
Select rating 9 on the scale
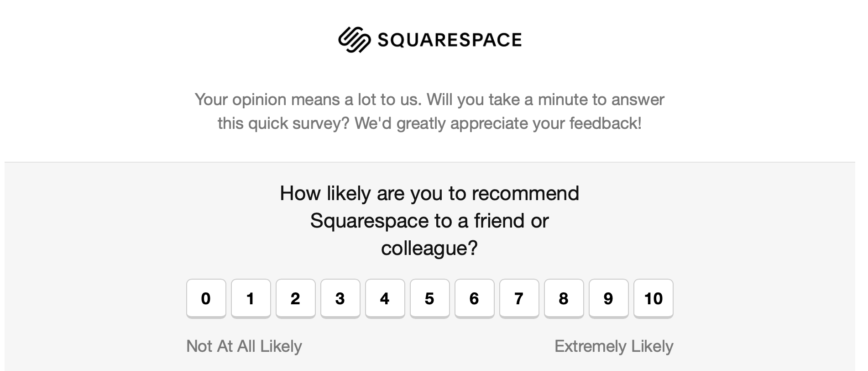pos(608,298)
